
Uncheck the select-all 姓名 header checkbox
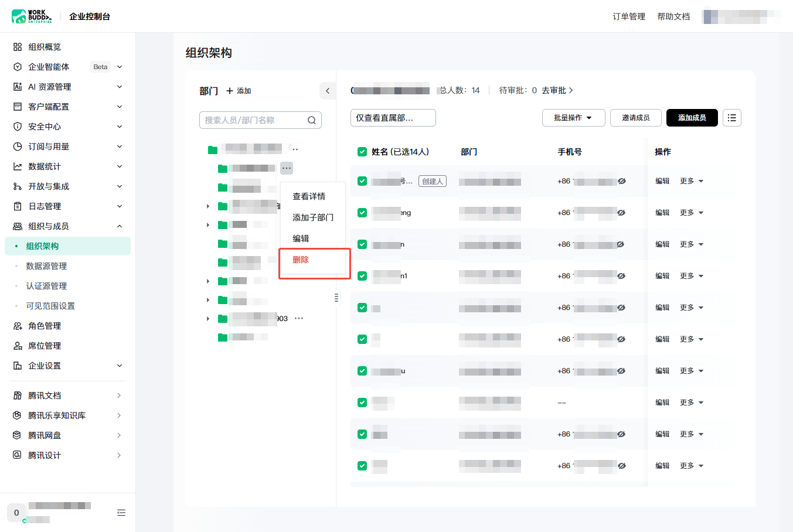[362, 152]
